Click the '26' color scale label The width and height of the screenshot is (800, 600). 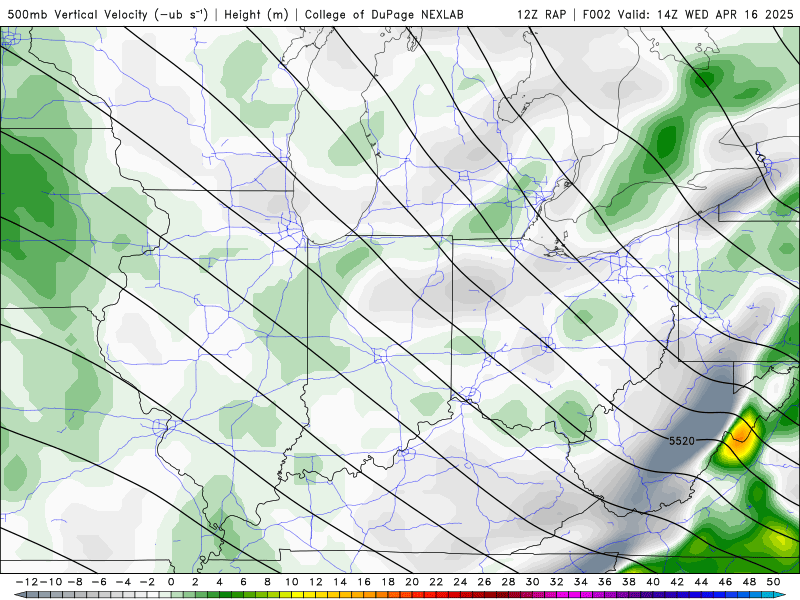[484, 582]
